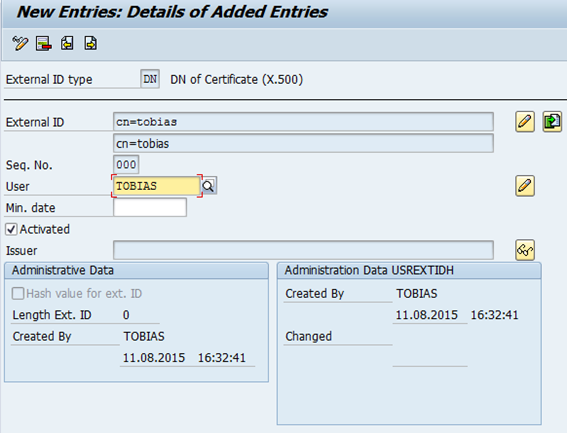This screenshot has height=433, width=567.
Task: Click the pencil icon beside User field
Action: (x=525, y=186)
